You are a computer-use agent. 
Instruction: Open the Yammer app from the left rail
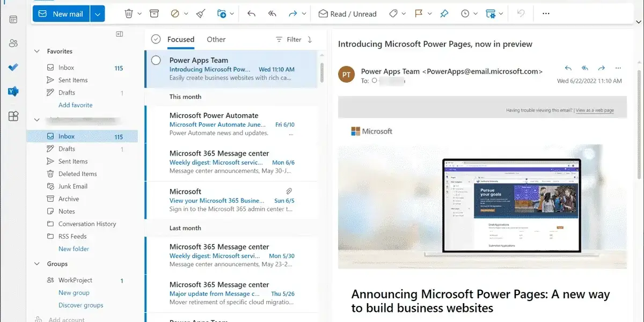tap(13, 92)
